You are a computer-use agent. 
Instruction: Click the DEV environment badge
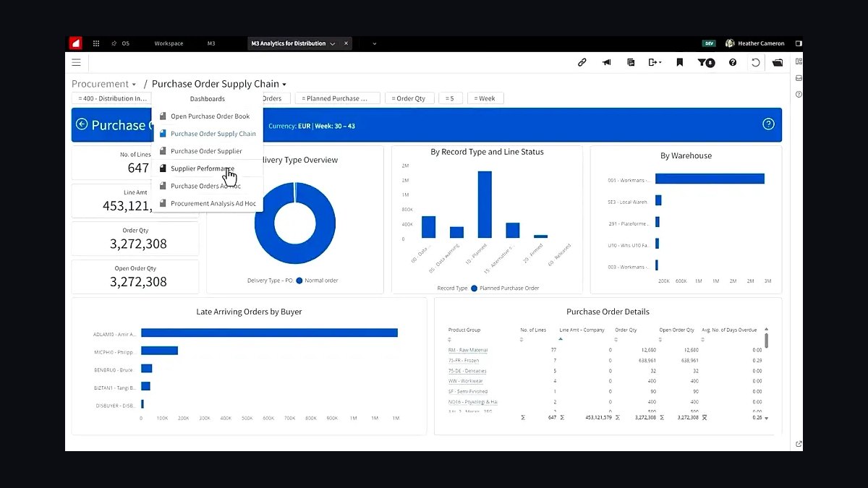710,43
